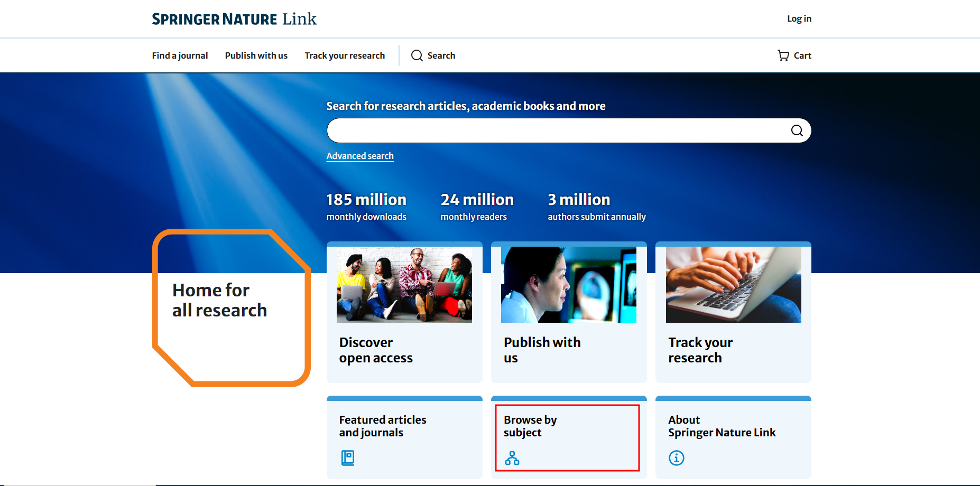980x486 pixels.
Task: Click the magnifier icon inside the search field
Action: [x=797, y=130]
